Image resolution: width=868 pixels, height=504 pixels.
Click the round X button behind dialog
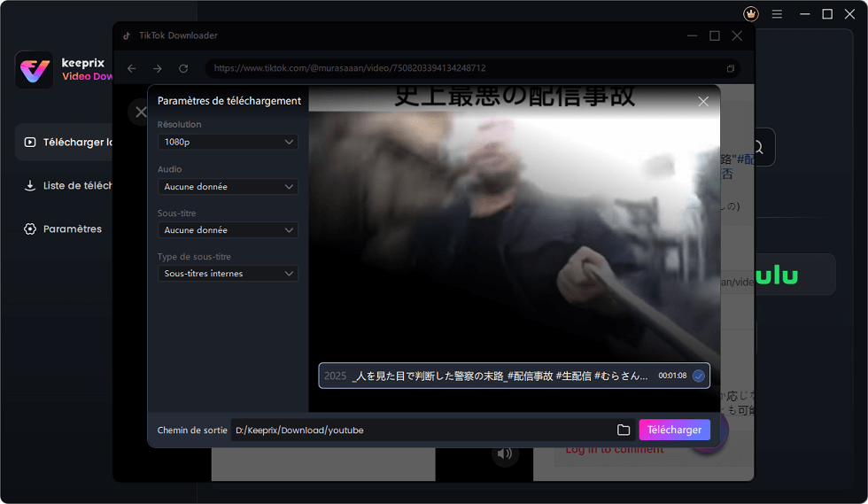click(x=140, y=112)
